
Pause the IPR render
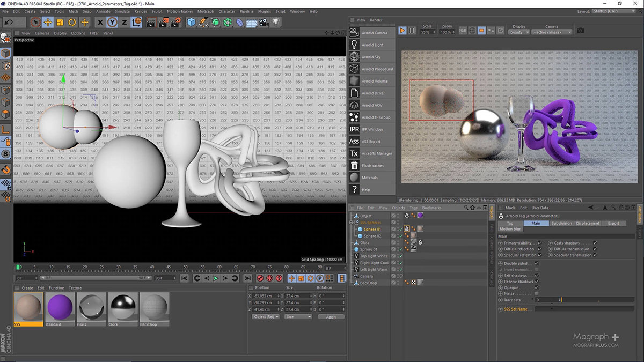[x=412, y=31]
